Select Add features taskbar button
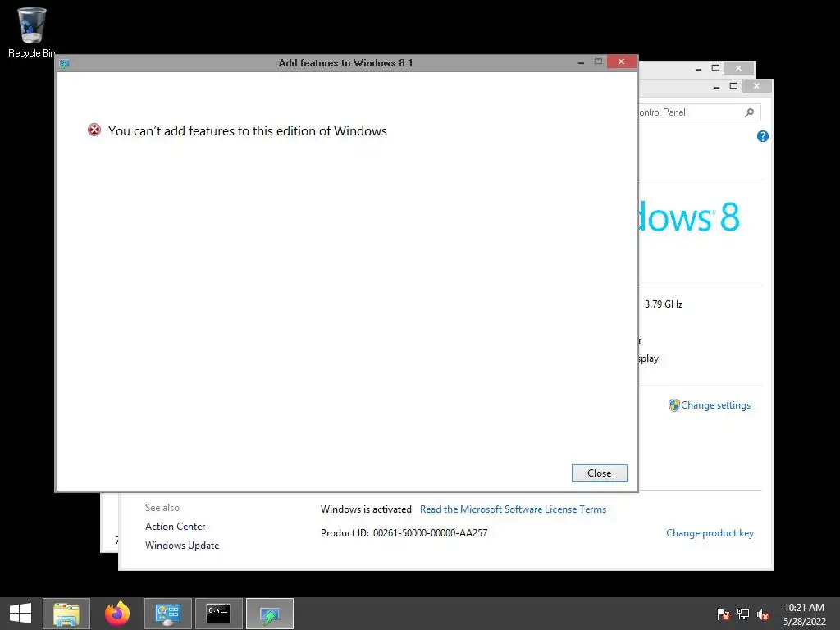Image resolution: width=840 pixels, height=630 pixels. [269, 614]
